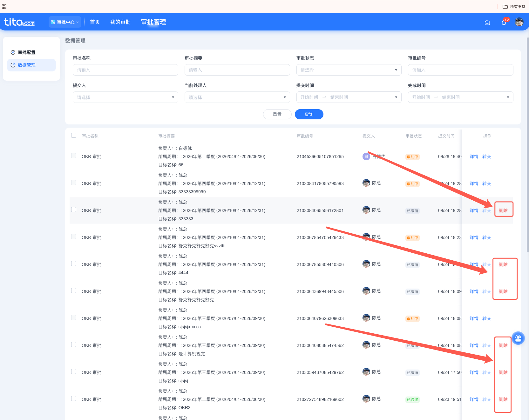Click 已通过 status tag on OKR3 row
This screenshot has height=420, width=529.
click(412, 399)
